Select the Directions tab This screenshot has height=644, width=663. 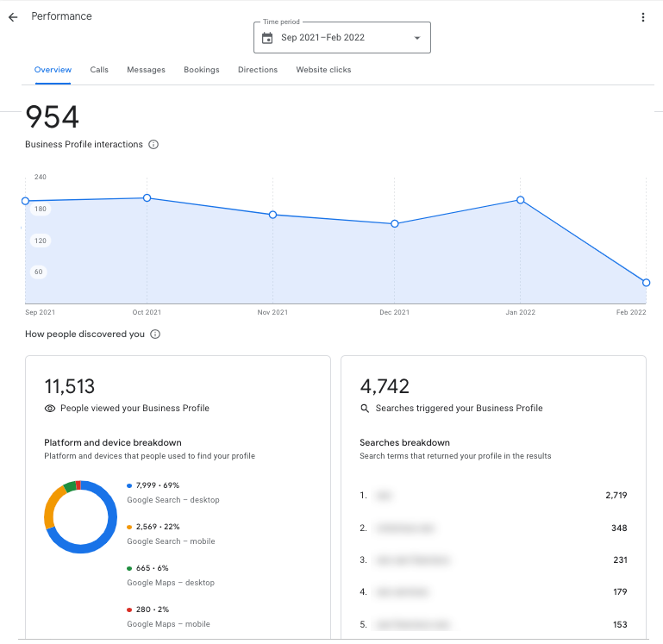258,70
